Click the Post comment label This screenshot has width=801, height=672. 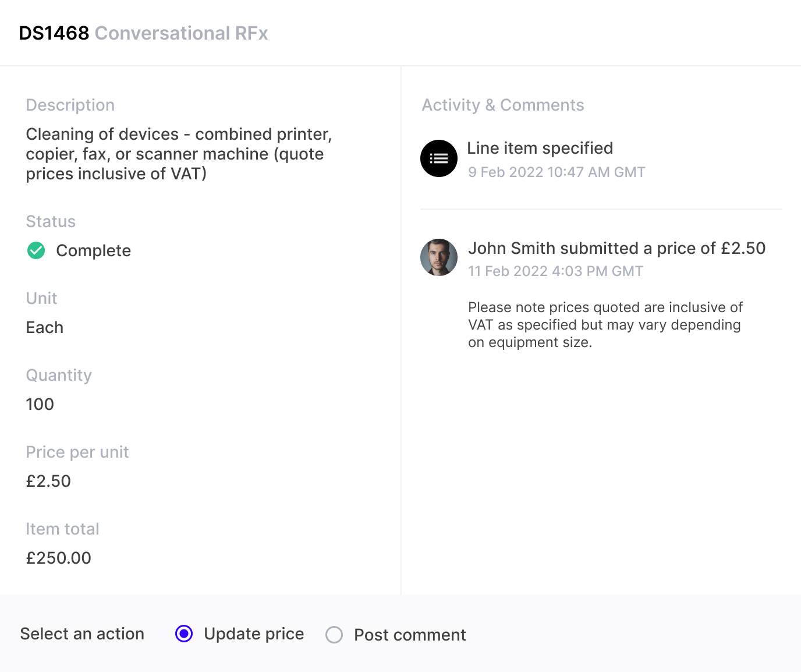click(410, 635)
